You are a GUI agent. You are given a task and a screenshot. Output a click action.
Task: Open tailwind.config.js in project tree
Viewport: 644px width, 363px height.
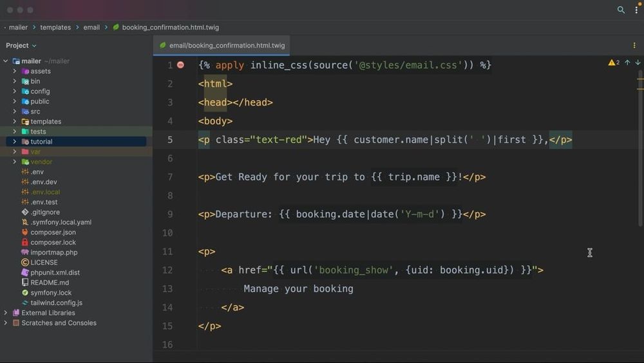[56, 302]
